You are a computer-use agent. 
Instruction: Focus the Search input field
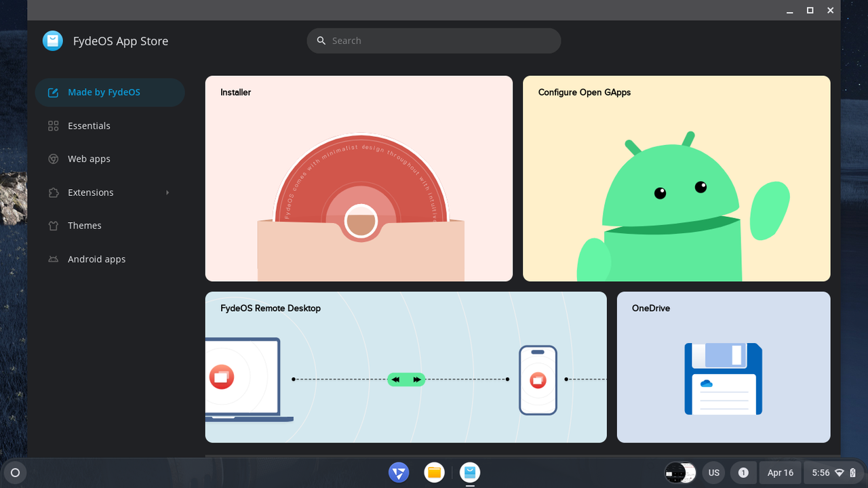[x=434, y=41]
